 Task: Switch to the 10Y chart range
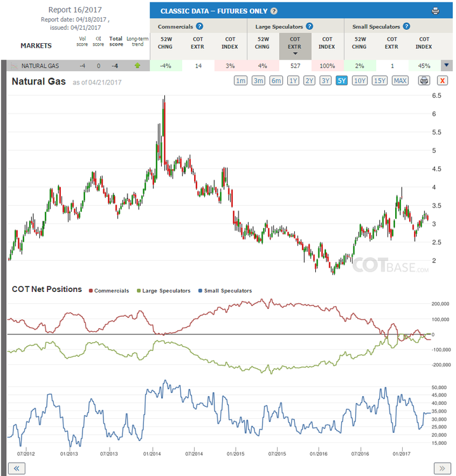[360, 81]
